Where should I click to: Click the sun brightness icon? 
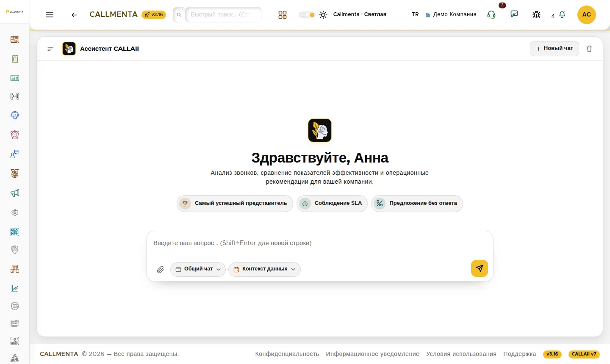[323, 15]
